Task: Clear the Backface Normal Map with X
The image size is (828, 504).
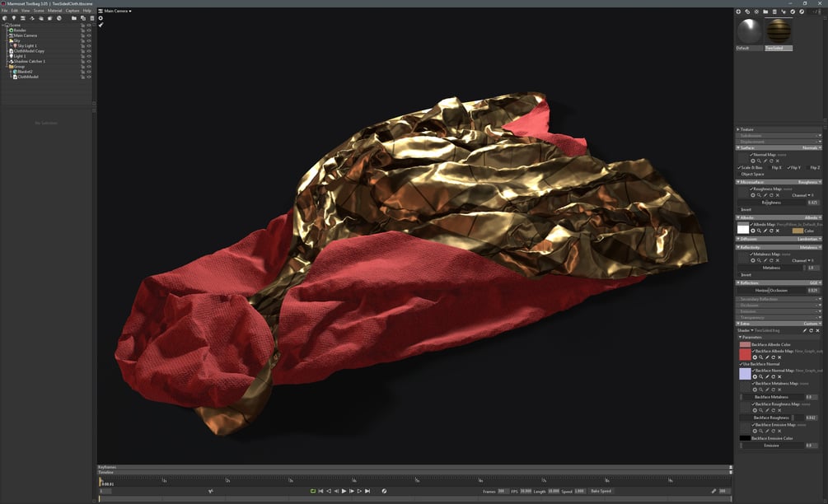Action: click(779, 377)
